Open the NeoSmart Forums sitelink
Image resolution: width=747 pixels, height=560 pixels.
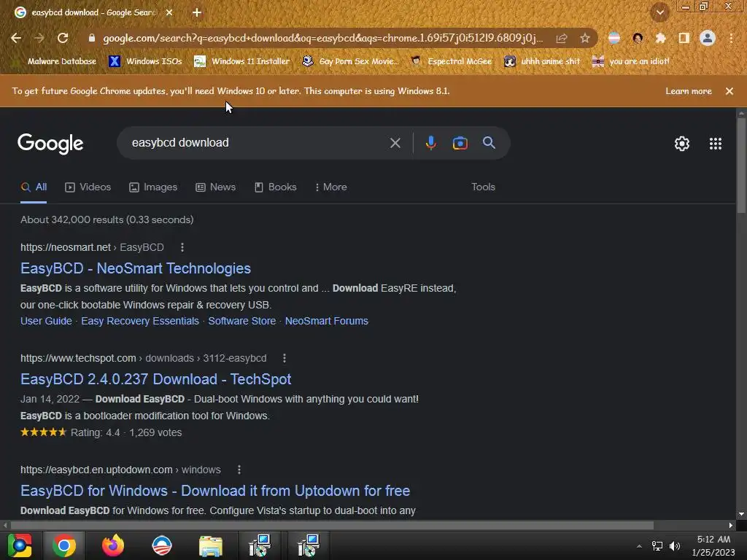326,321
